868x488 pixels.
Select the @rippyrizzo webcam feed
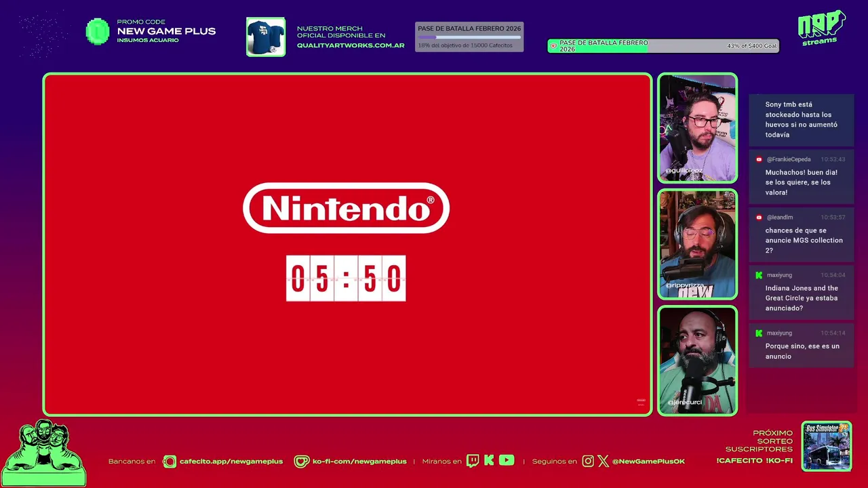(697, 244)
